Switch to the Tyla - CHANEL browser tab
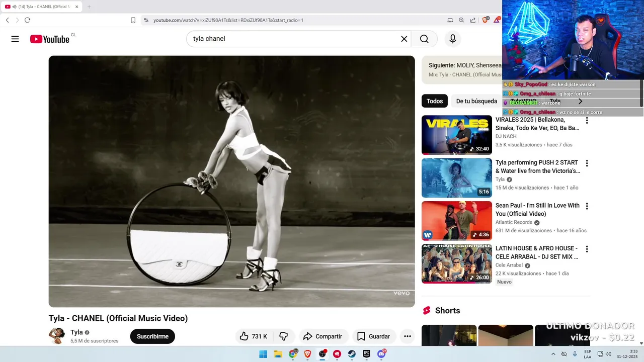The image size is (644, 362). point(42,7)
